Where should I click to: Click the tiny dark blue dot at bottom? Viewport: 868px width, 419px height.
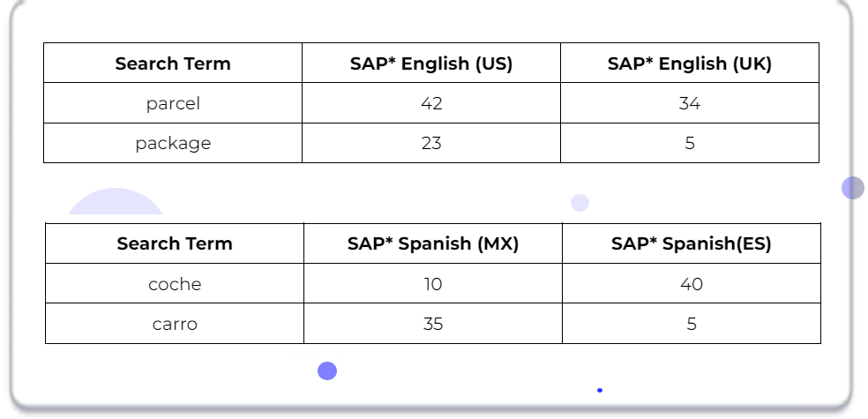click(x=600, y=390)
